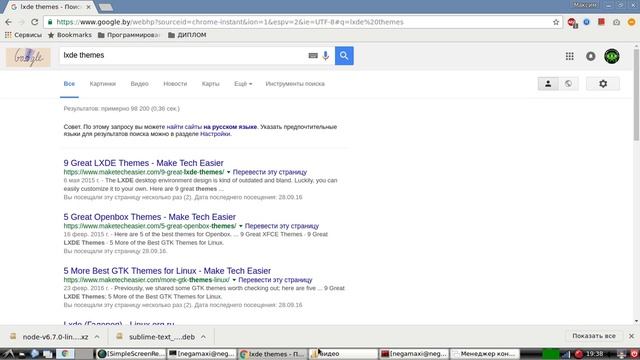Click the blue round extension icon
This screenshot has height=360, width=640.
(x=587, y=22)
